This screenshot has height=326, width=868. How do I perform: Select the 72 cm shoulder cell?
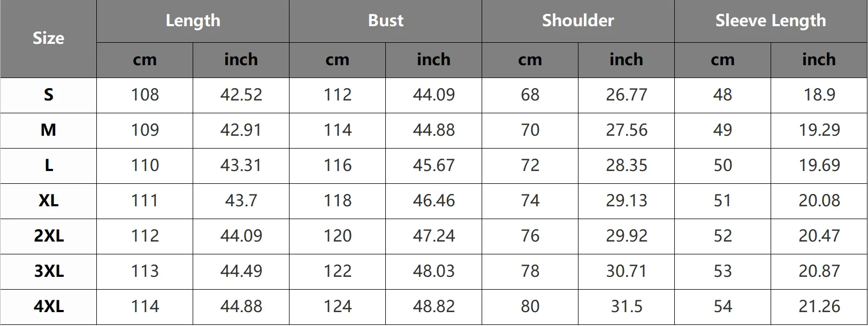tap(530, 166)
